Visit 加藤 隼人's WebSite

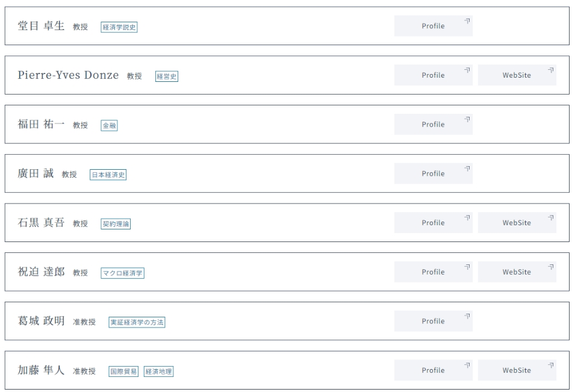click(x=517, y=370)
